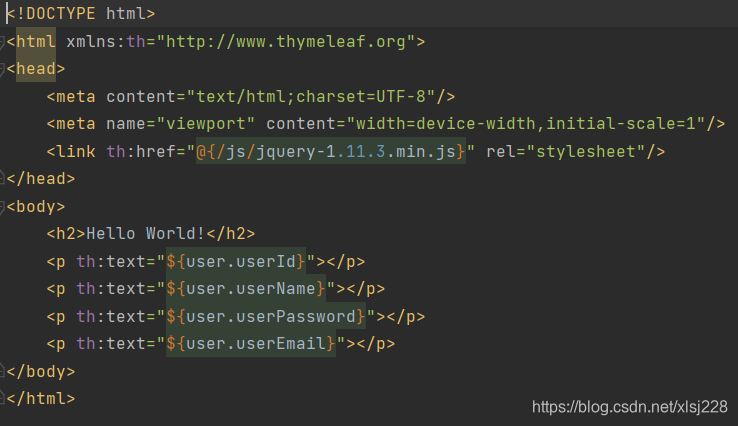
Task: Click the closing </html> tag text
Action: coord(41,399)
